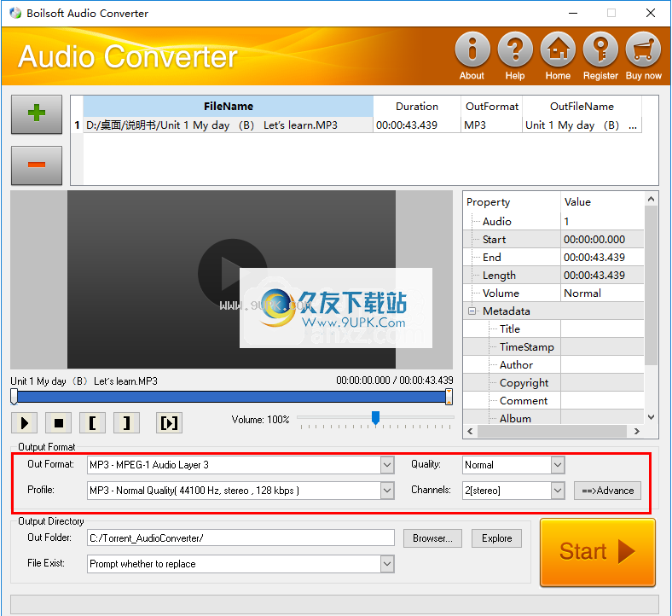Click the blue playback progress bar
The image size is (672, 616).
[231, 397]
